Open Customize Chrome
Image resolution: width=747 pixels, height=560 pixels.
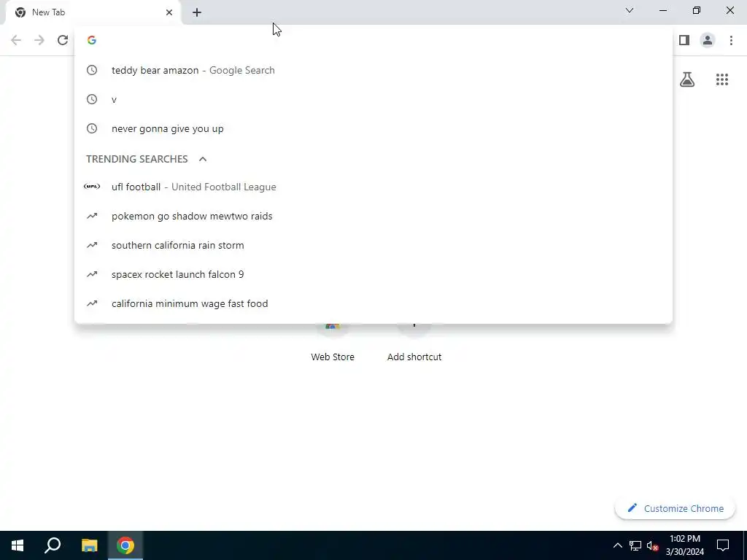pyautogui.click(x=675, y=508)
